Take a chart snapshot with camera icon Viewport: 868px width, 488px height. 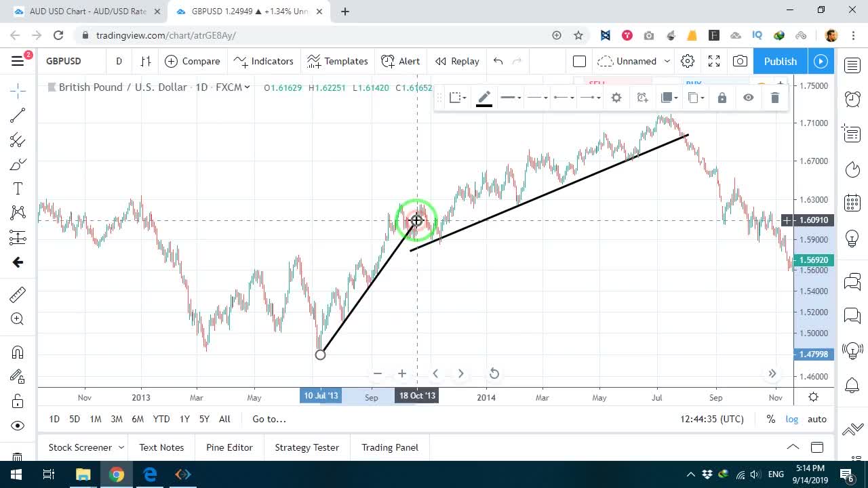[740, 61]
